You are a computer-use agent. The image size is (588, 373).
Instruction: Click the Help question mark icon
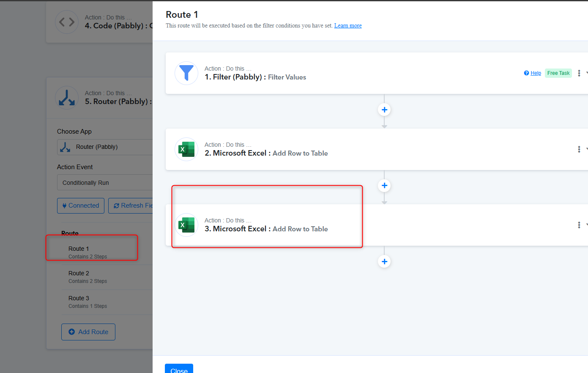[x=526, y=73]
